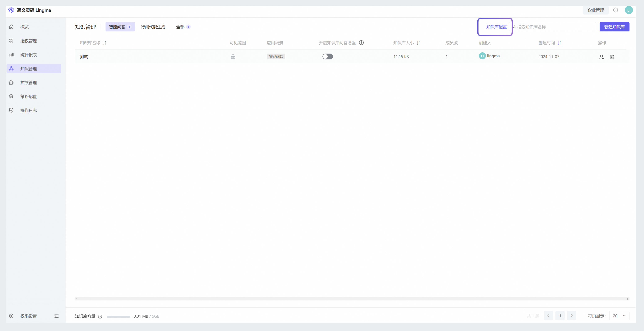
Task: Click the 11.15 KB size cell
Action: click(x=401, y=57)
